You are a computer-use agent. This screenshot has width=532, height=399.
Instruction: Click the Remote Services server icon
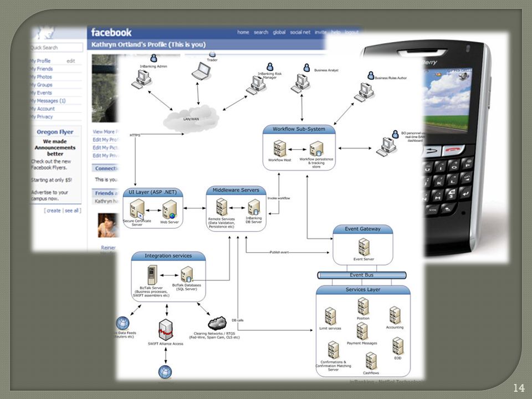pos(222,207)
